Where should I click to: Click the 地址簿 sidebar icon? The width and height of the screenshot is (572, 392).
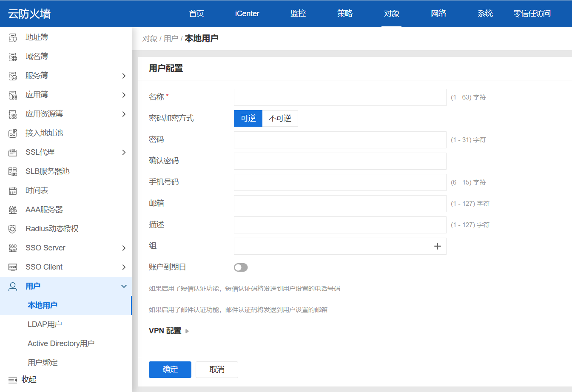point(13,38)
